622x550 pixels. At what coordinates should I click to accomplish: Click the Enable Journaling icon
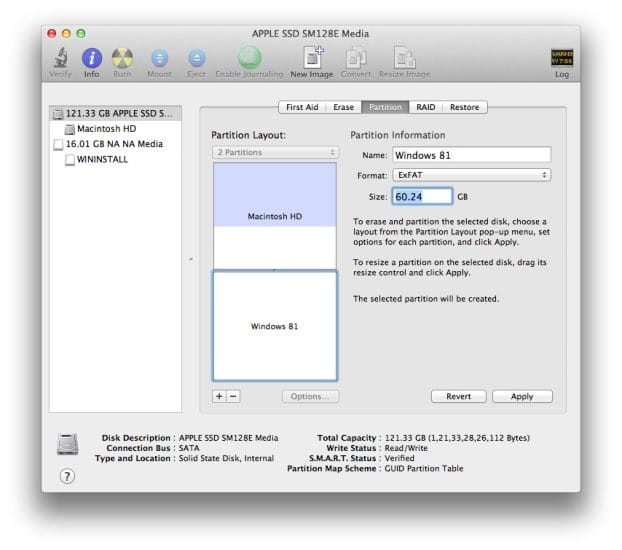[x=249, y=58]
